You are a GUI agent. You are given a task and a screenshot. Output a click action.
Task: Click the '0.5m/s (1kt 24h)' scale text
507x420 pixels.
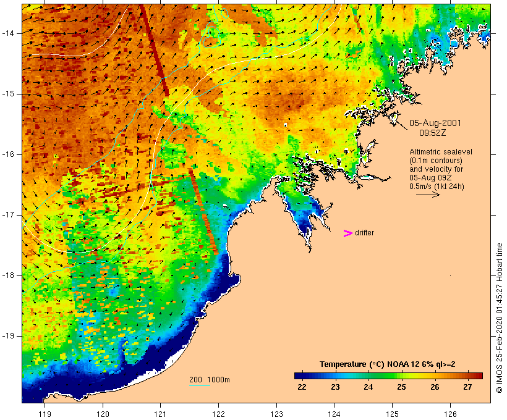[x=437, y=187]
